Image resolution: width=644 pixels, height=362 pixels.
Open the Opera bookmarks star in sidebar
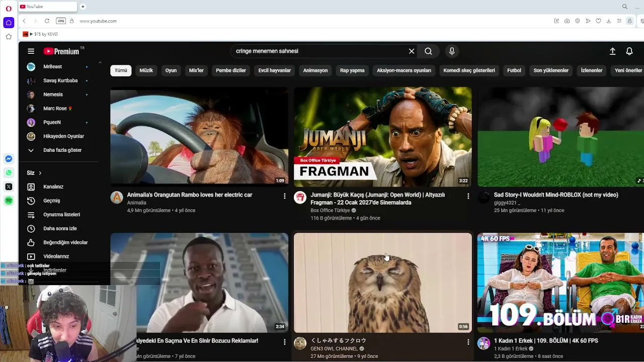tap(9, 37)
